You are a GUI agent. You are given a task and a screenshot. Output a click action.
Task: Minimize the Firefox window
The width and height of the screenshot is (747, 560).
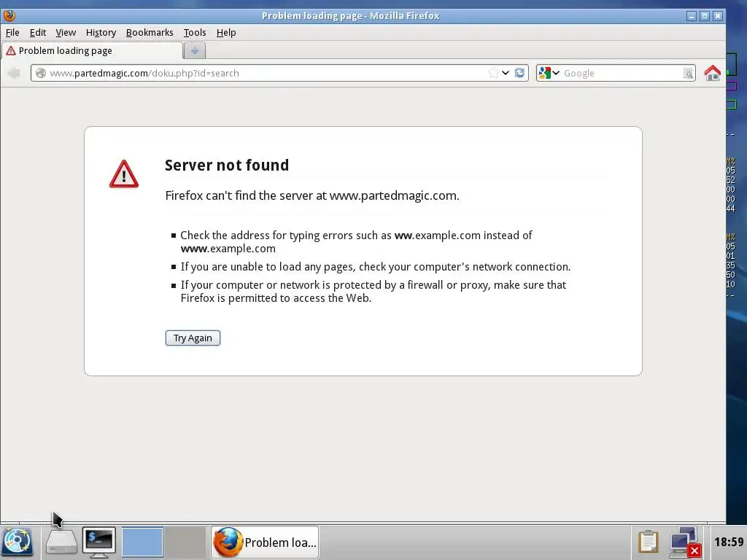point(692,16)
